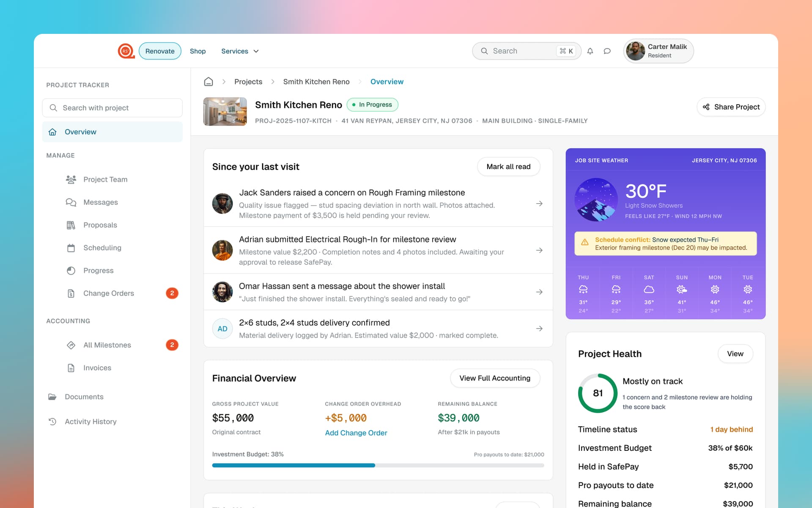Open Carter Malik user profile menu
The width and height of the screenshot is (812, 508).
[658, 51]
